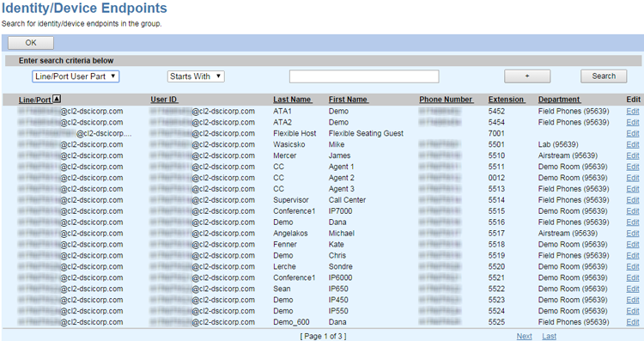644x341 pixels.
Task: Click the Demo_600 last name cell
Action: [x=291, y=322]
